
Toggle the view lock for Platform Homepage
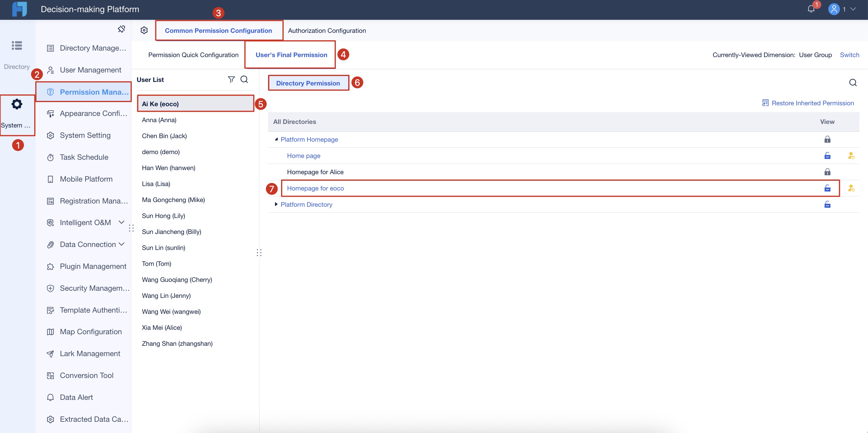pos(827,139)
